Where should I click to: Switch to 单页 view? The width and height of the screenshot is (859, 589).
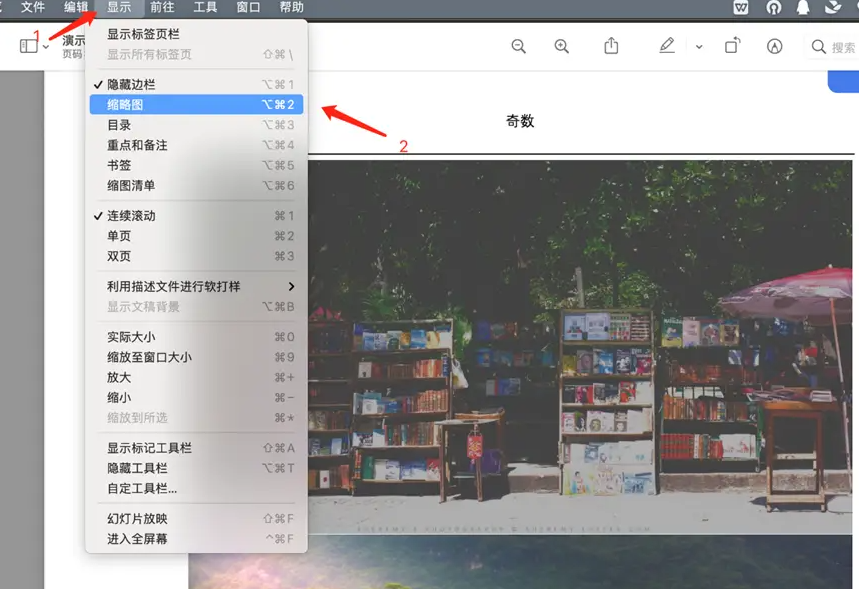[196, 236]
